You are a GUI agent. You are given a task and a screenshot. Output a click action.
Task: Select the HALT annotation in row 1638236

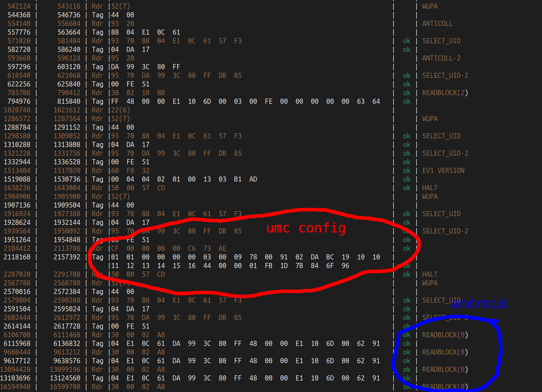pos(430,188)
